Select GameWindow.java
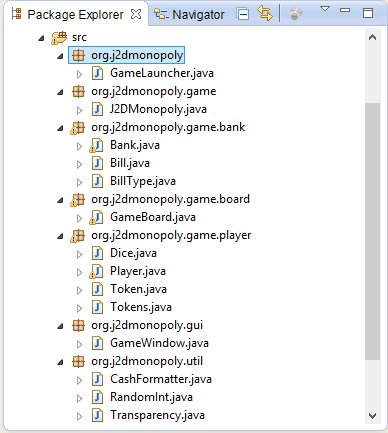This screenshot has width=388, height=433. (x=159, y=343)
